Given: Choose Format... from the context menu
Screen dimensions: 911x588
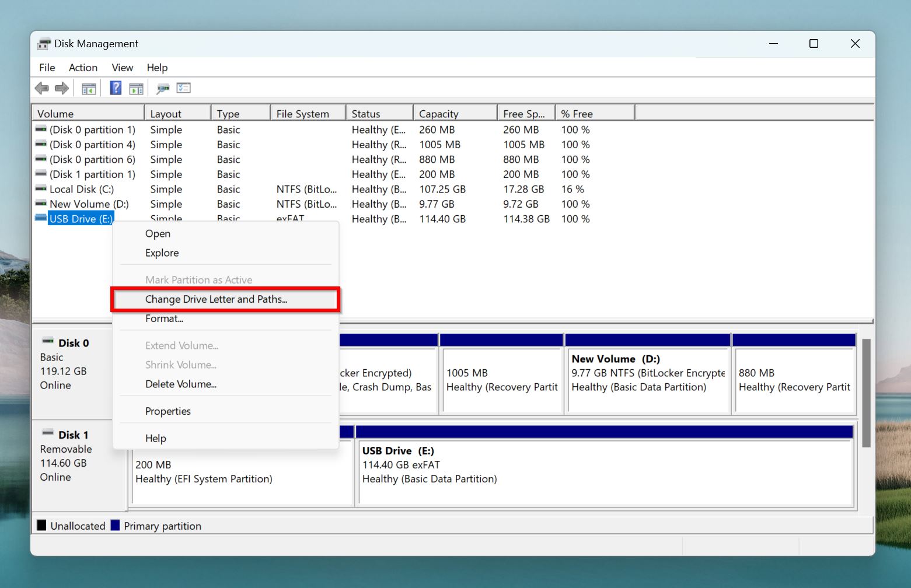Looking at the screenshot, I should (x=226, y=318).
